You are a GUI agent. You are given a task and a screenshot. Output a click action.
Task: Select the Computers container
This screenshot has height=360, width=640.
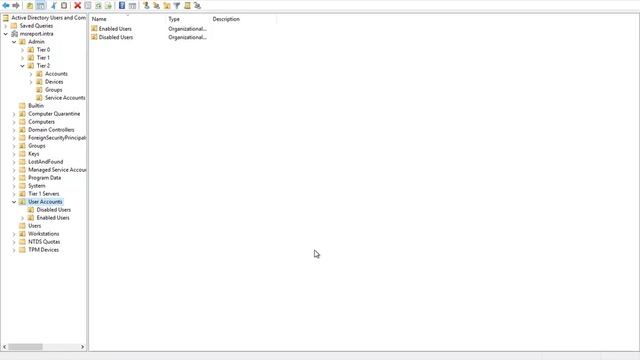[41, 122]
